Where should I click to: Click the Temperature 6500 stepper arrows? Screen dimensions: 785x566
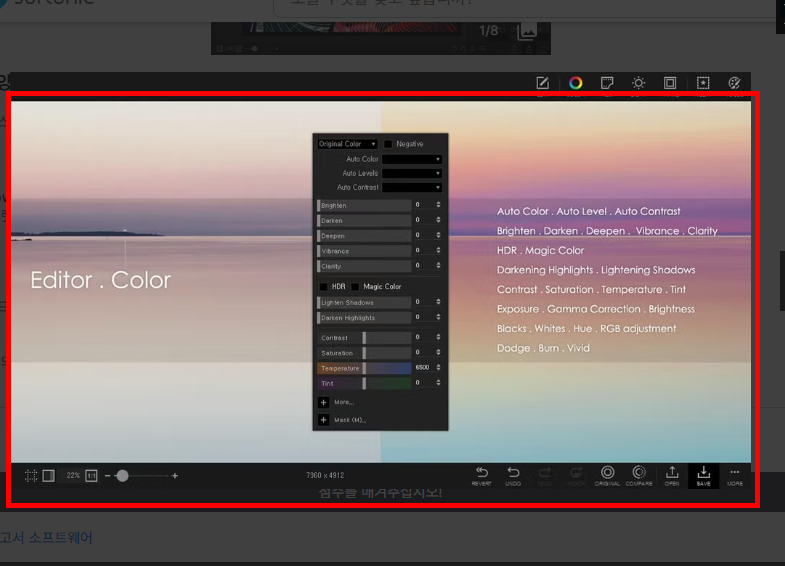[x=438, y=367]
